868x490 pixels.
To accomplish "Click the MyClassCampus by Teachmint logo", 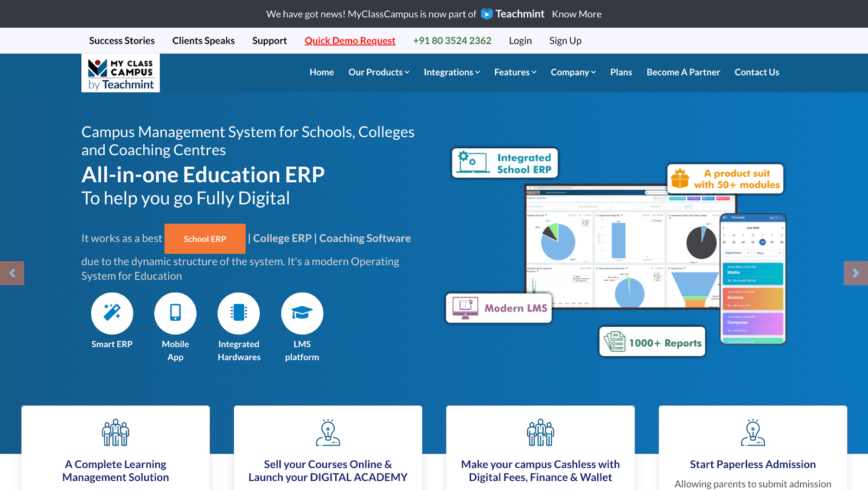I will pyautogui.click(x=120, y=73).
